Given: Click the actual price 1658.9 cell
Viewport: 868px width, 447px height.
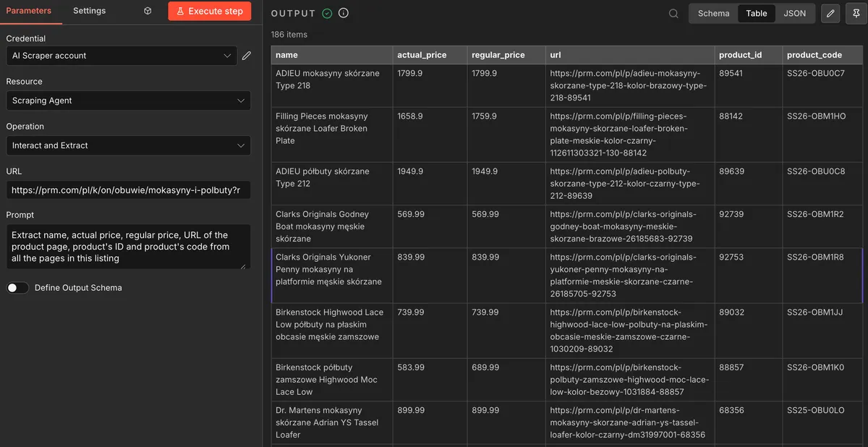Looking at the screenshot, I should (x=430, y=135).
